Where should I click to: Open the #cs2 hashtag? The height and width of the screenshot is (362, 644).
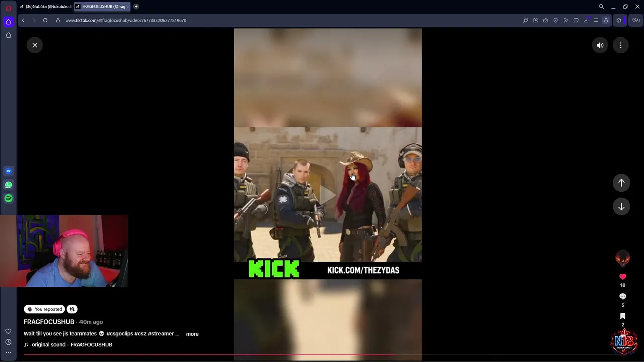(140, 334)
